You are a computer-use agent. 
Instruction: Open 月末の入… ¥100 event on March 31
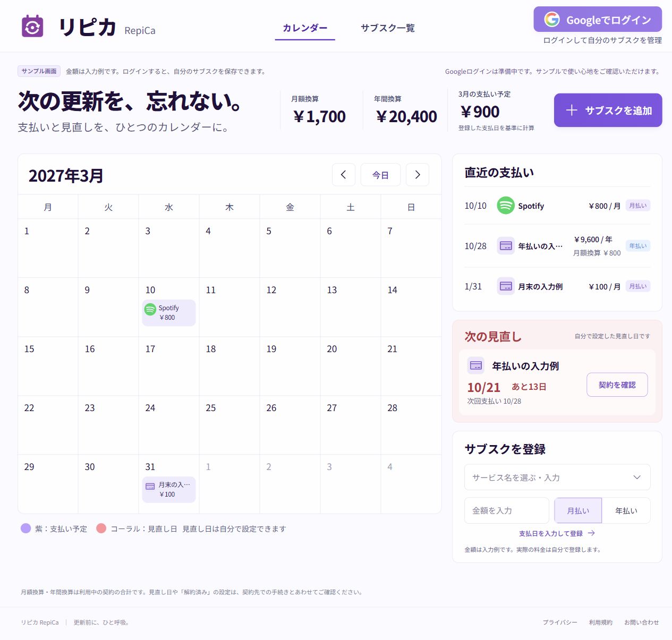pyautogui.click(x=169, y=489)
